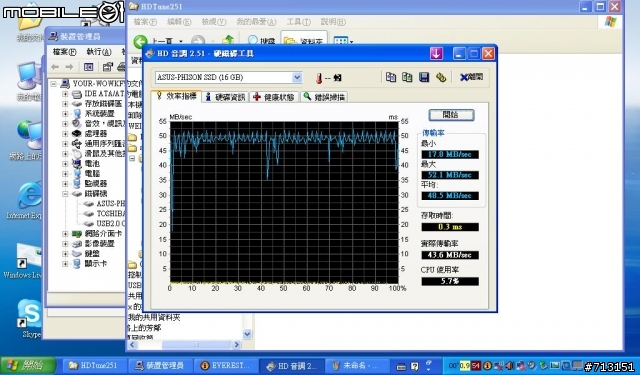Screen dimensions: 640x375
Task: Switch to EVEREST taskbar button
Action: point(226,366)
